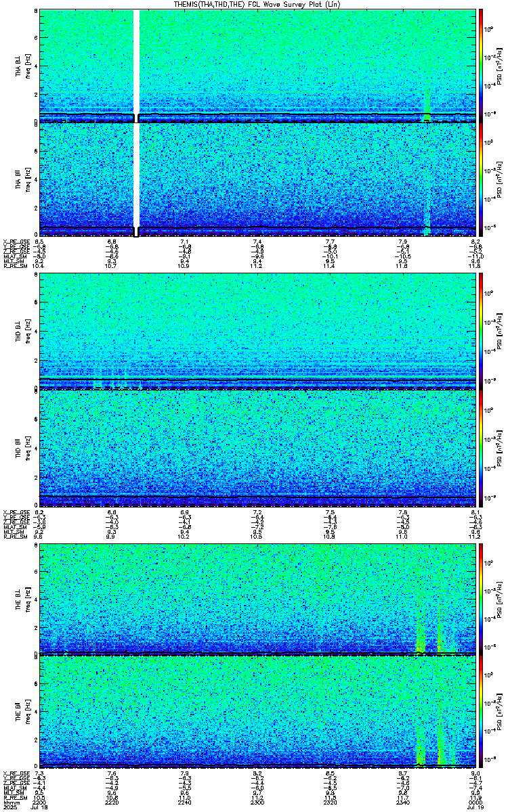Click the PSD color bar beside THE B-perpendicular
508x812 pixels.
point(481,598)
